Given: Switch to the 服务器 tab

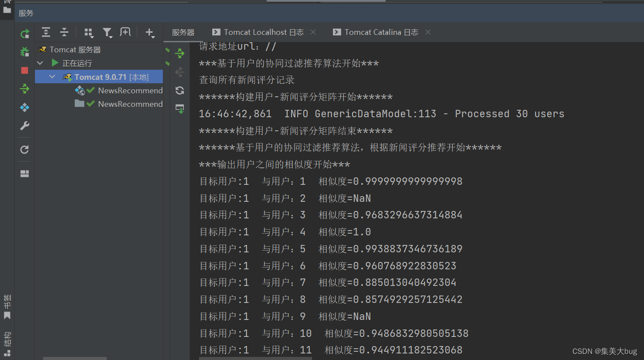Looking at the screenshot, I should click(183, 32).
